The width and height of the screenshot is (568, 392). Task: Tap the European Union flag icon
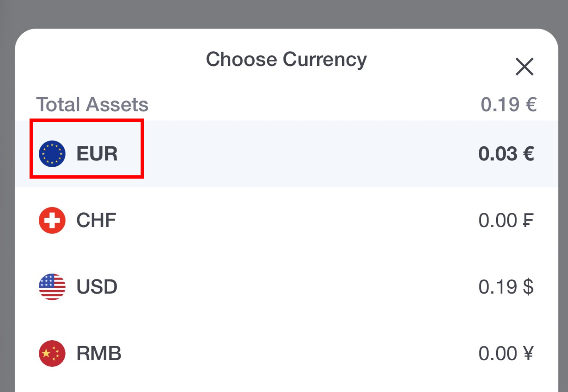click(x=52, y=154)
